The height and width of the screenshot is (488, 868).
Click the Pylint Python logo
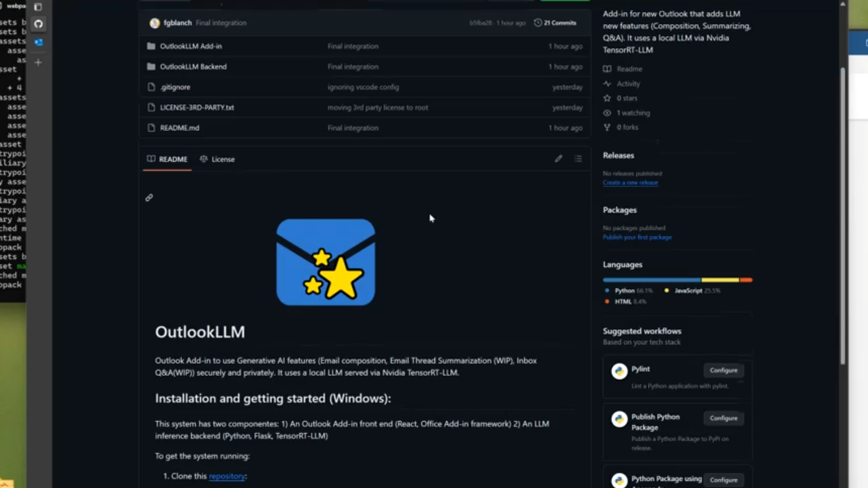pos(619,371)
